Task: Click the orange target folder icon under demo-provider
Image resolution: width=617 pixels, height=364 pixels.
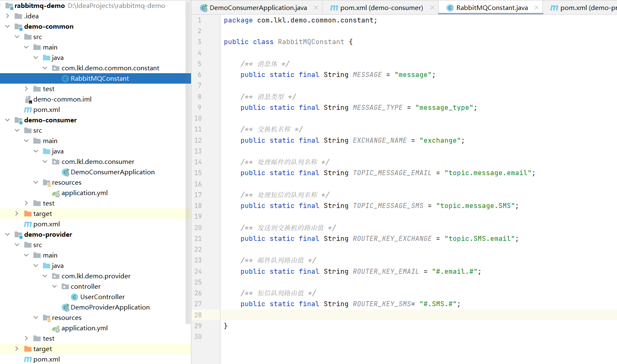Action: pyautogui.click(x=28, y=349)
